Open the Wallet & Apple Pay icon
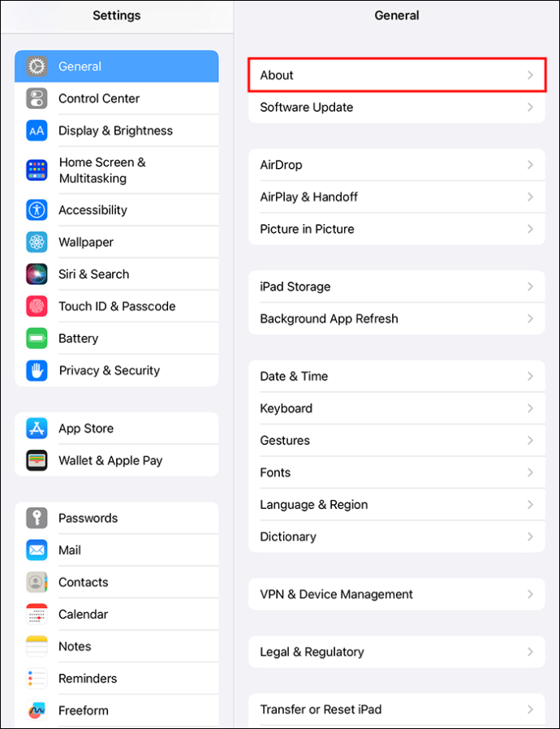560x729 pixels. [x=37, y=460]
